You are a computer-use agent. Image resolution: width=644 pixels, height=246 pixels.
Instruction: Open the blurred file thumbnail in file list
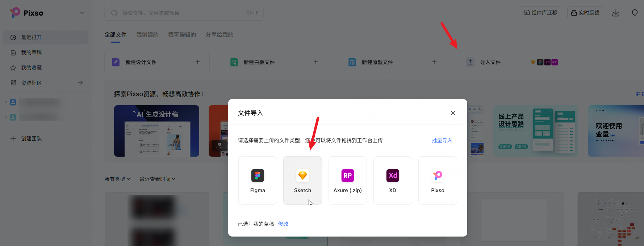(157, 219)
